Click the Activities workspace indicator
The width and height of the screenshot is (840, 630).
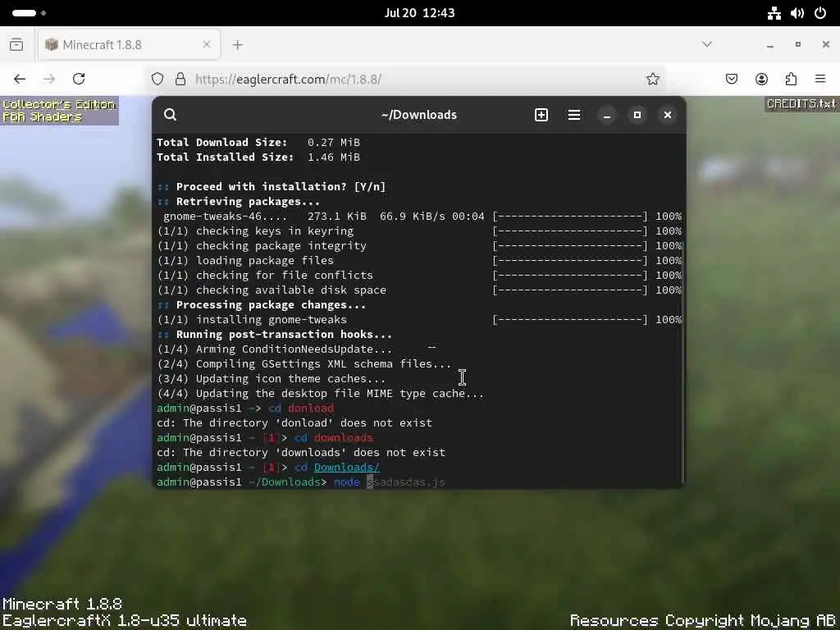(29, 13)
